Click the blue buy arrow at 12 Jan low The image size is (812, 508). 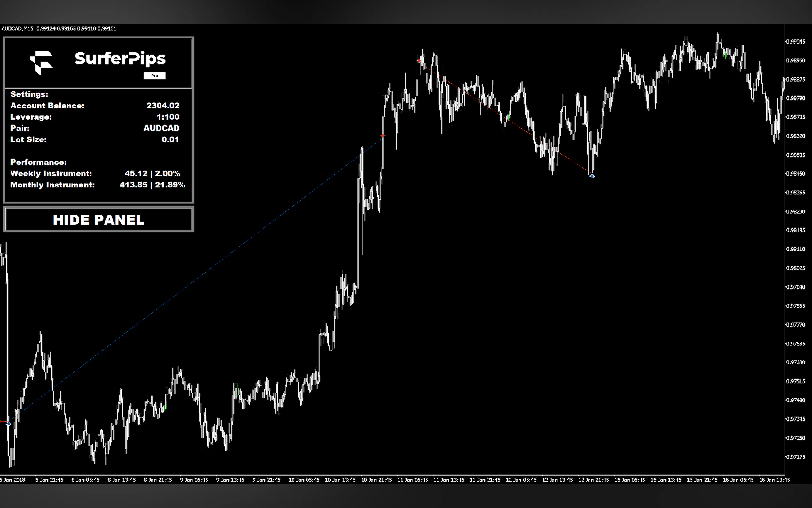point(592,176)
